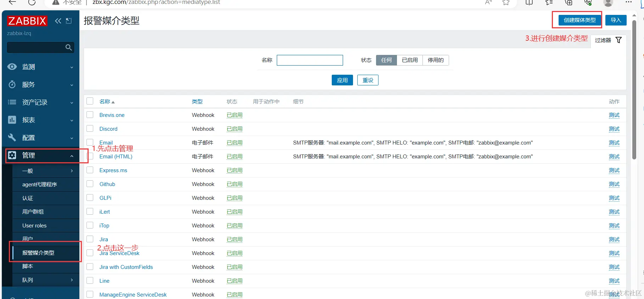Click the 导入 import button

tap(616, 20)
